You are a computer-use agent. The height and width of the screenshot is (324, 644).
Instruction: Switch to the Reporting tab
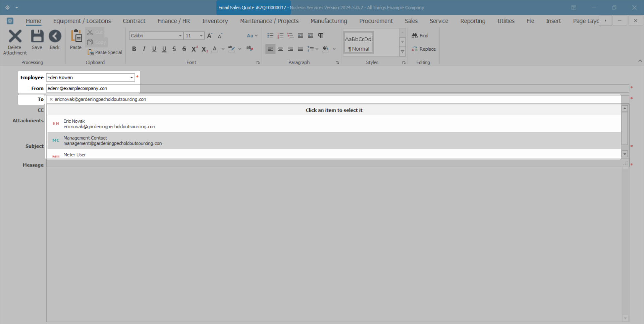(x=473, y=21)
